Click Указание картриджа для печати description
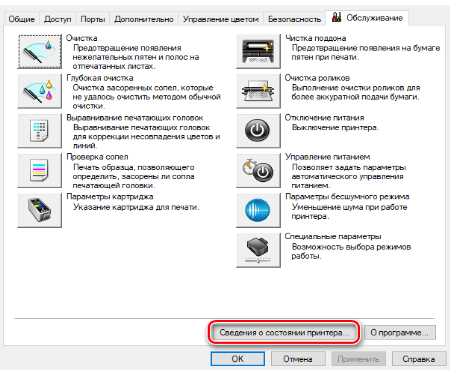Image resolution: width=450 pixels, height=370 pixels. (136, 207)
